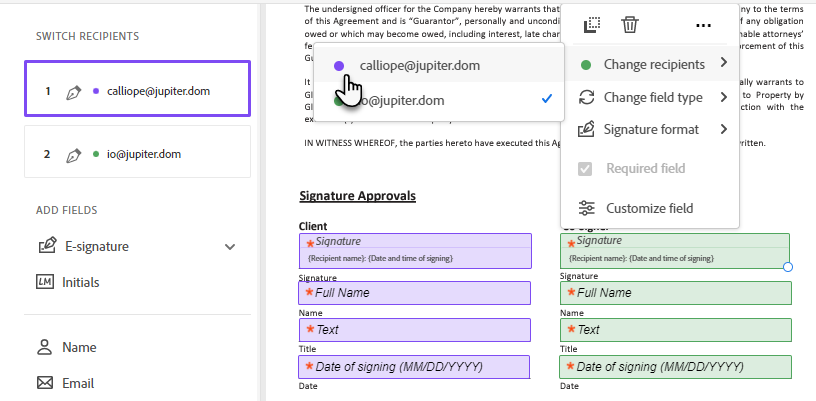This screenshot has width=816, height=401.
Task: Click the Name person icon
Action: (x=45, y=347)
